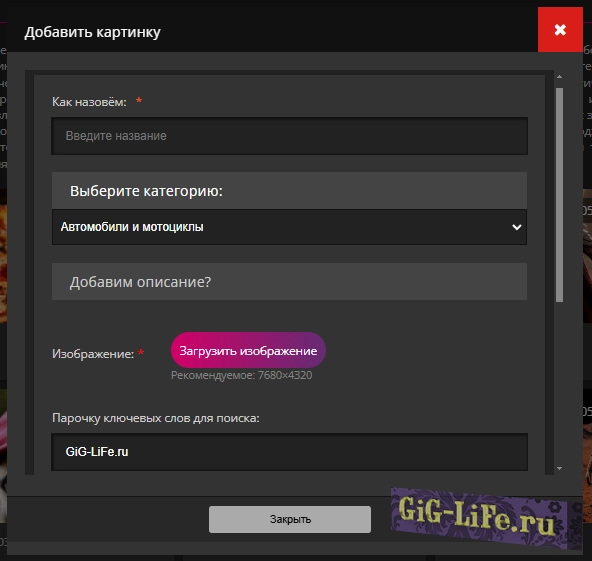Click the Рекомендуемое: 7680×4320 hint text
The height and width of the screenshot is (561, 592).
(x=242, y=375)
